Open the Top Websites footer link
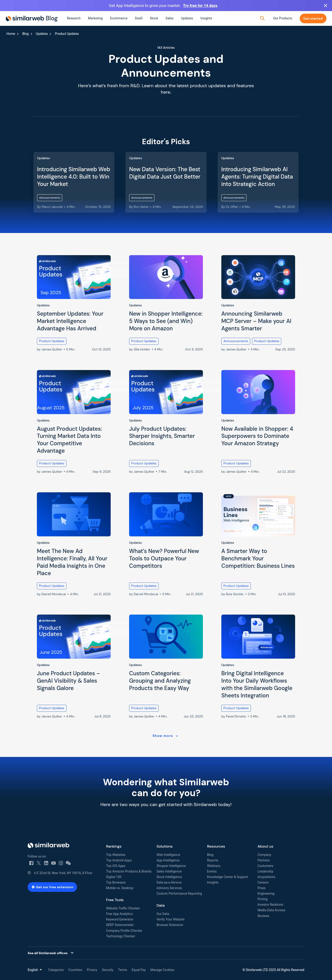332x980 pixels. pos(116,855)
